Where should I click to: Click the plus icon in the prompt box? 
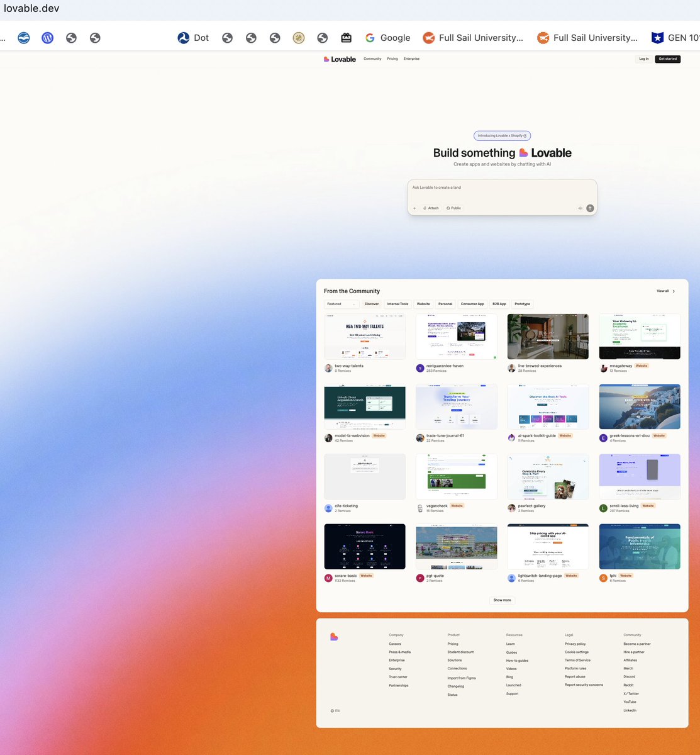point(415,208)
